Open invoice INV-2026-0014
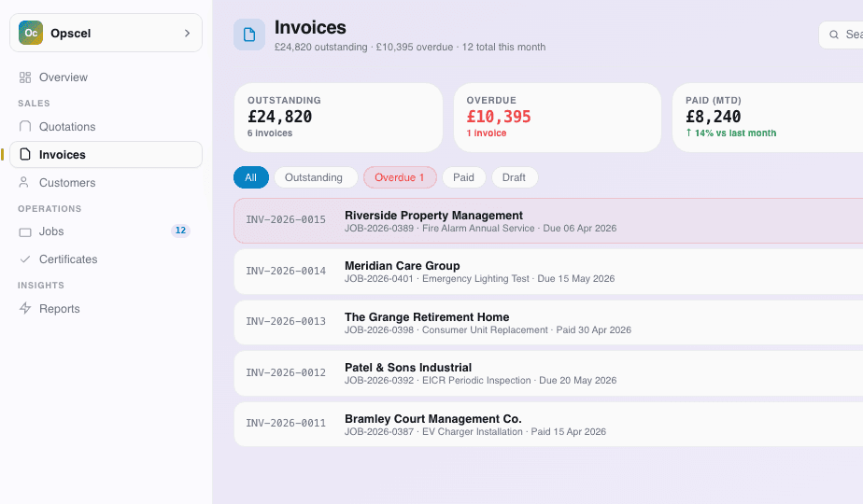Viewport: 863px width, 504px height. point(286,271)
